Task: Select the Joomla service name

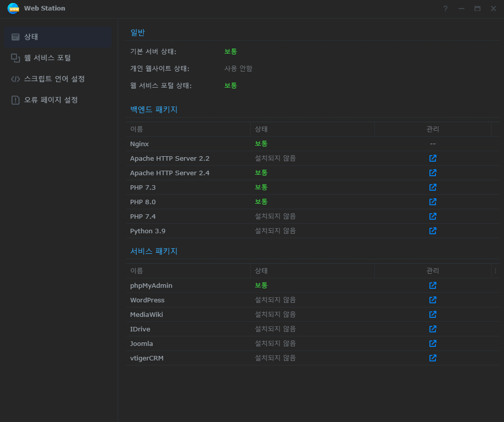Action: tap(142, 343)
